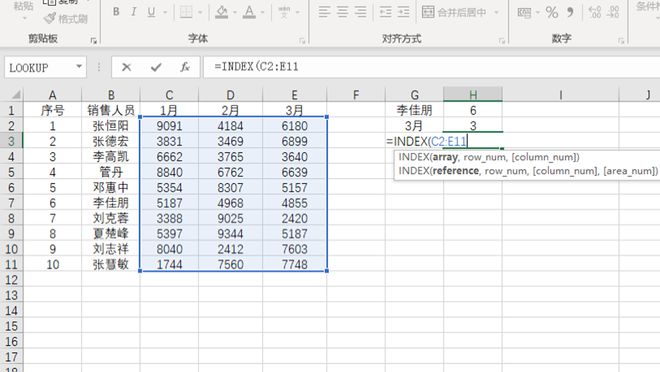Viewport: 660px width, 372px height.
Task: Click the Select All corner triangle
Action: [15, 94]
